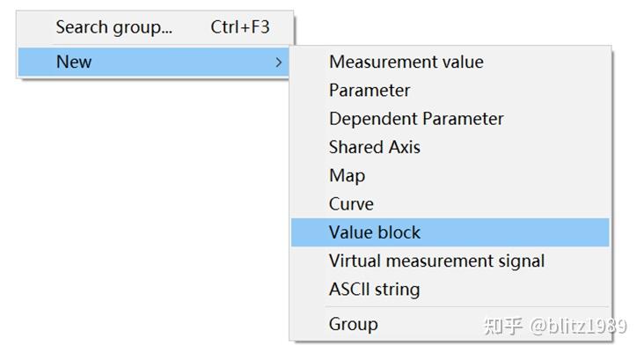Click the Ctrl+F3 shortcut label
644x353 pixels.
pos(239,27)
